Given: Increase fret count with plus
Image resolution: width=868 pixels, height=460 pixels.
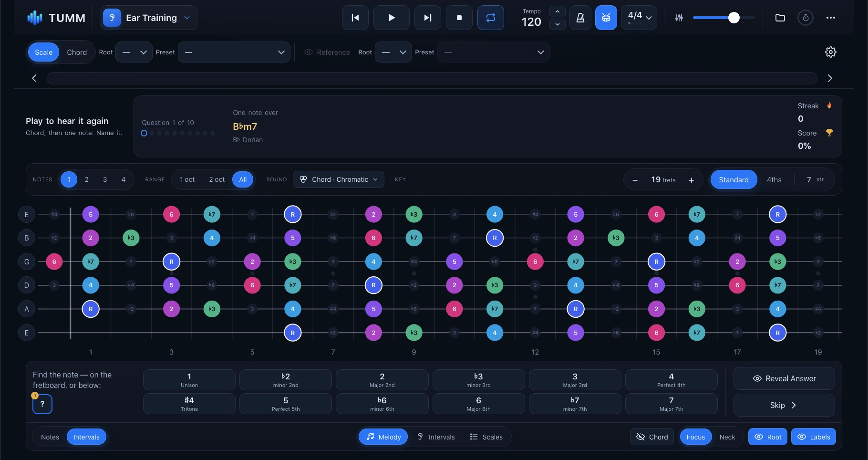Looking at the screenshot, I should (x=692, y=180).
